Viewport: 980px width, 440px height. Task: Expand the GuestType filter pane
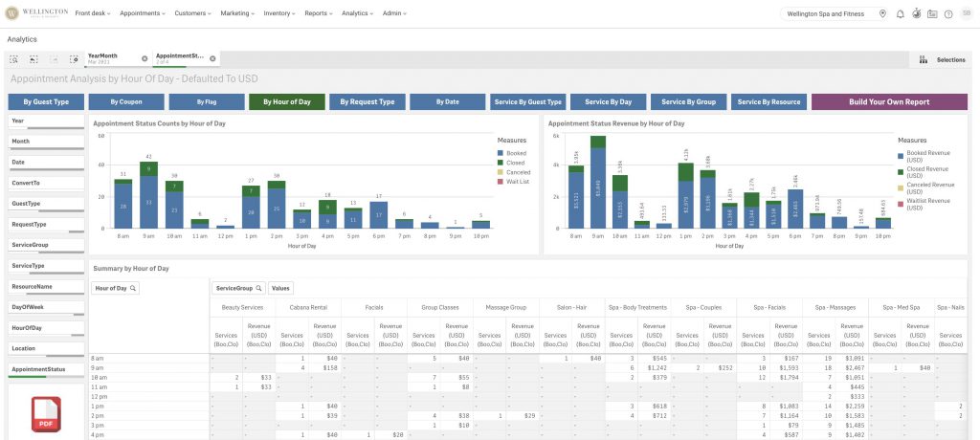(x=45, y=204)
